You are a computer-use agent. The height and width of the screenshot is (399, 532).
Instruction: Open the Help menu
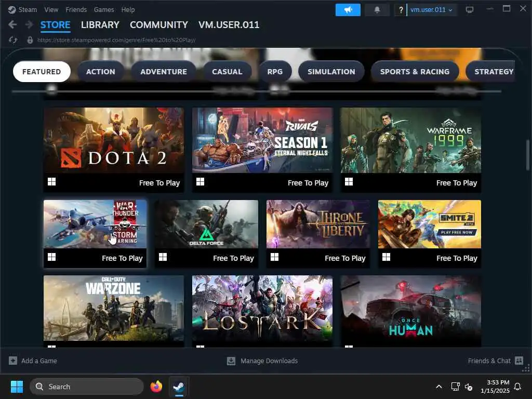point(128,9)
